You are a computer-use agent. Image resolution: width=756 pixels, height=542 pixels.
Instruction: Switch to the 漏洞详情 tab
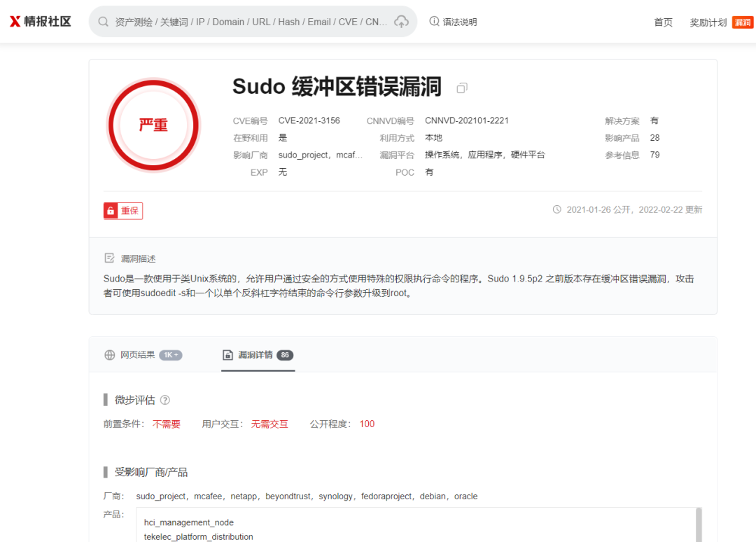pos(258,355)
